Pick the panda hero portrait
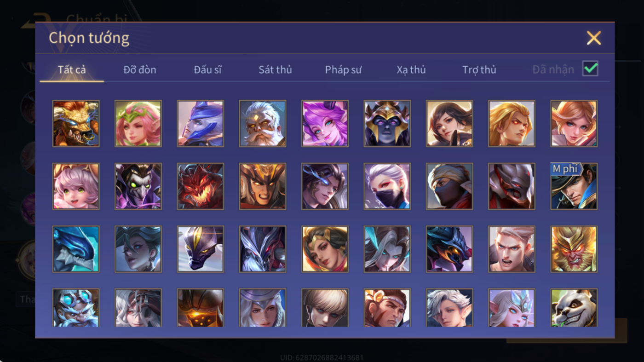 coord(574,308)
